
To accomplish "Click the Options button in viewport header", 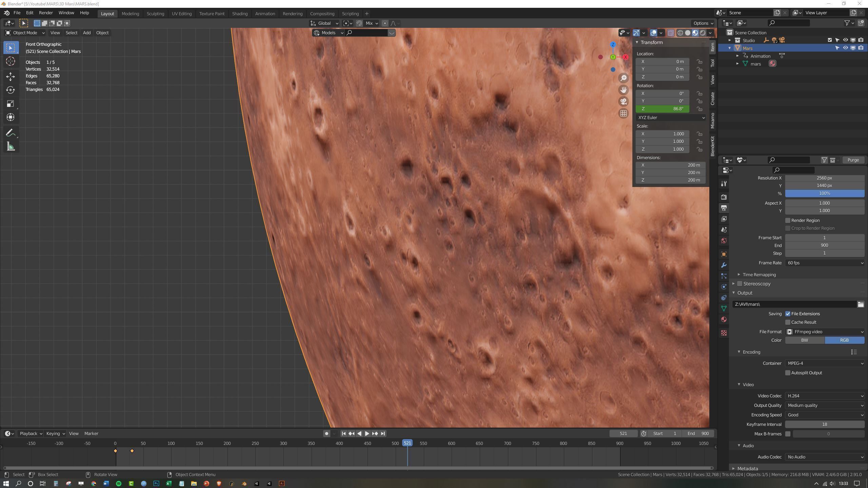I will (x=703, y=23).
